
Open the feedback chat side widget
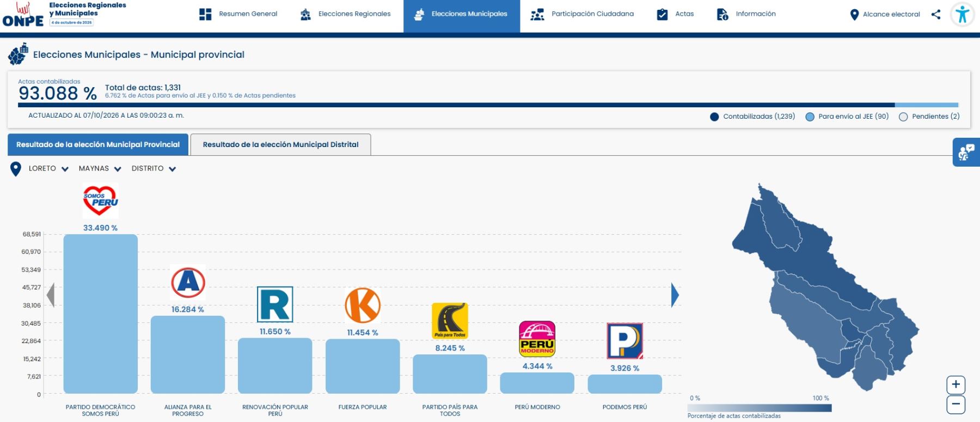pos(966,152)
